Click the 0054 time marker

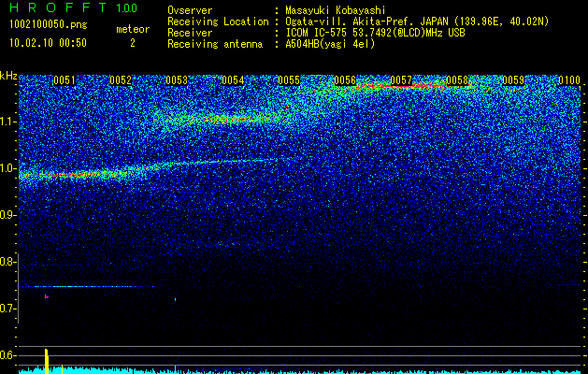pos(233,80)
